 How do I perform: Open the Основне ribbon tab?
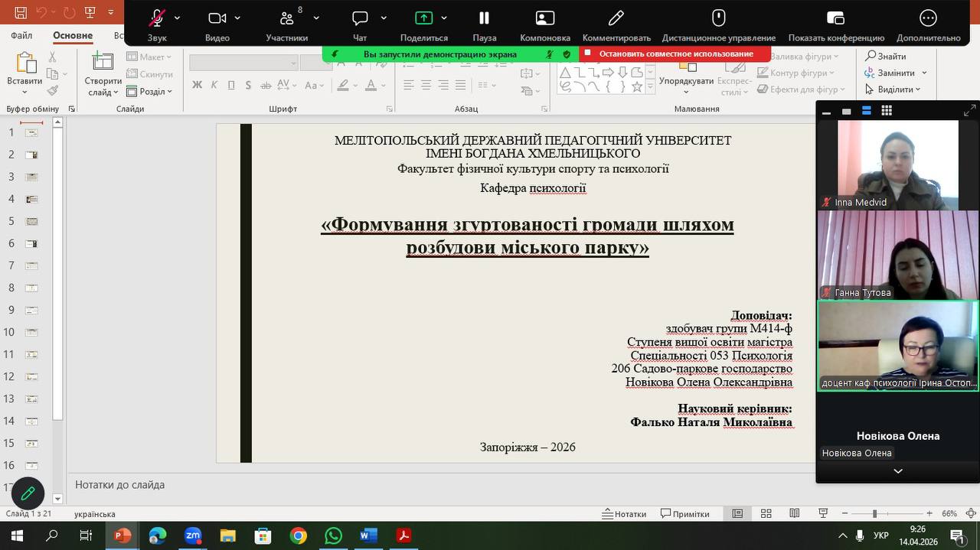73,35
